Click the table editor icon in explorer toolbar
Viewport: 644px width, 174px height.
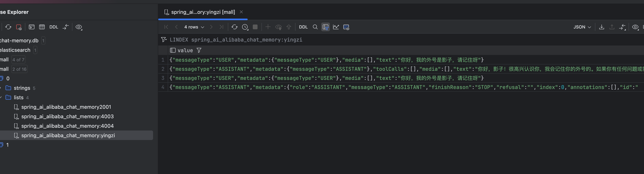click(42, 27)
